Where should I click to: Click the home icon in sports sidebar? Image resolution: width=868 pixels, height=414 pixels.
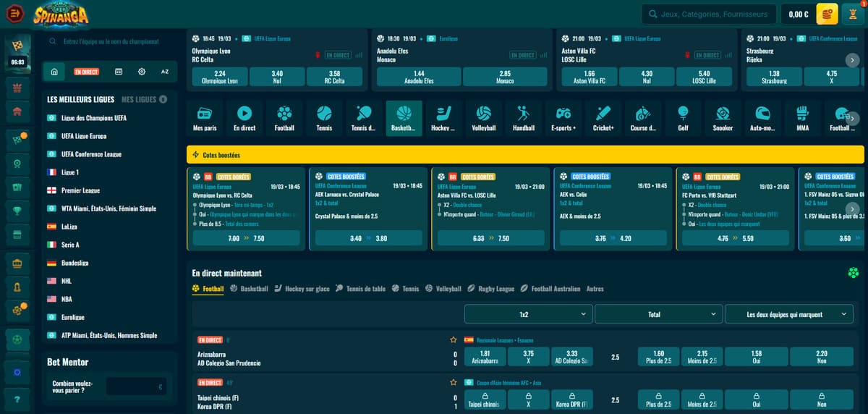[x=54, y=72]
